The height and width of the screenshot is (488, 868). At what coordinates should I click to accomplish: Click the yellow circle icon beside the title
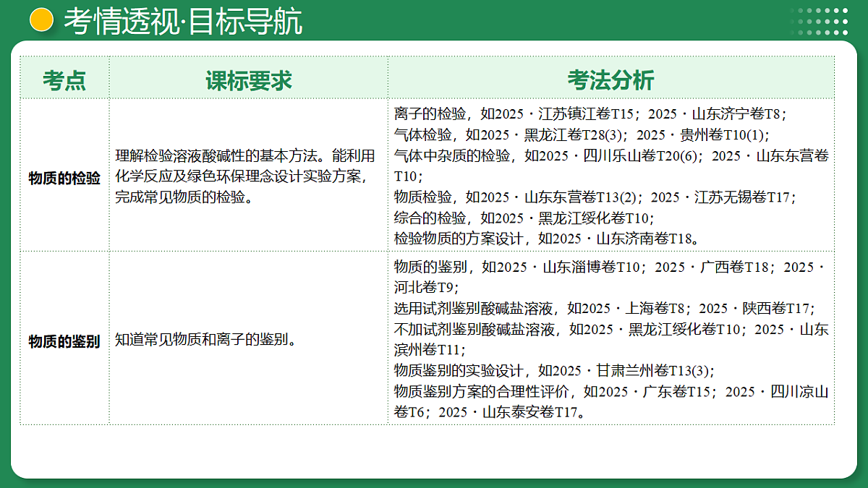42,20
